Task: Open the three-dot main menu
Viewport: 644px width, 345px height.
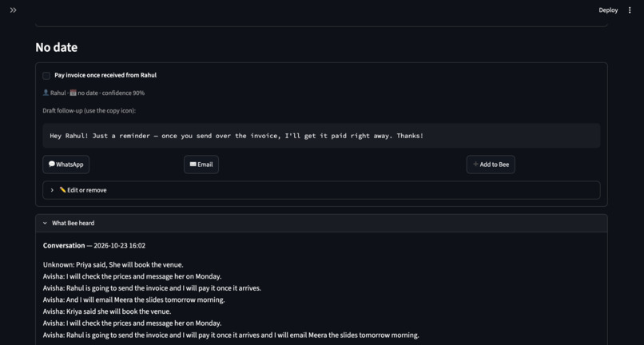Action: [x=630, y=10]
